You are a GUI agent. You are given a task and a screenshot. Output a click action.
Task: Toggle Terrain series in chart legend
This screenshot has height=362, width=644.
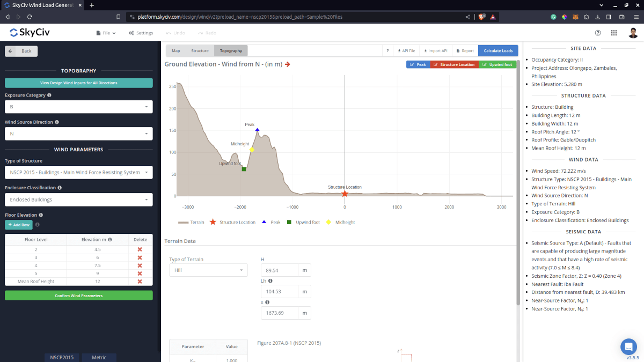coord(192,222)
